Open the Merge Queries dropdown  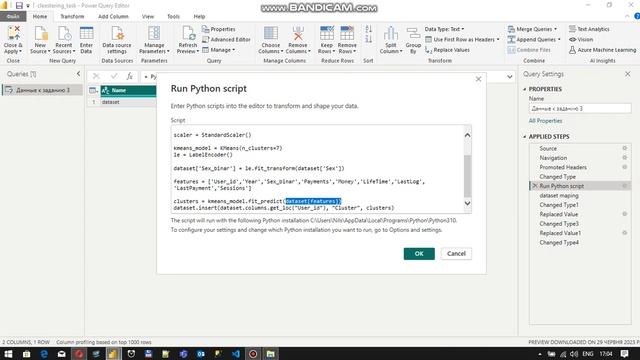click(532, 29)
